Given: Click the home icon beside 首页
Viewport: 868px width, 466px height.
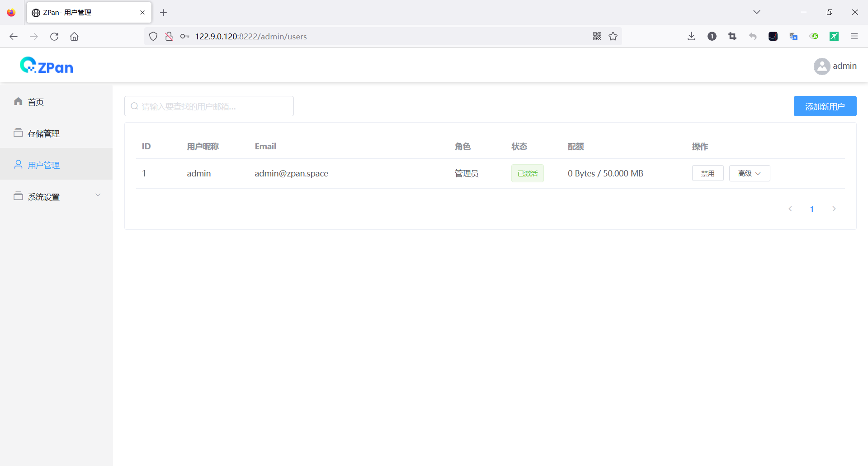Looking at the screenshot, I should (18, 101).
